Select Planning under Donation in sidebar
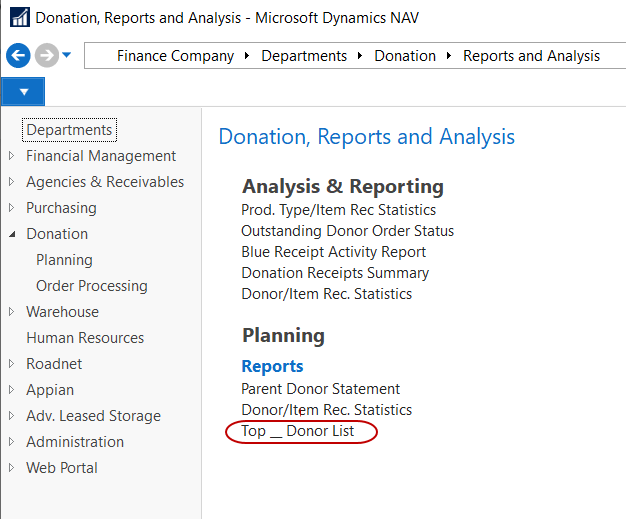 pyautogui.click(x=64, y=260)
